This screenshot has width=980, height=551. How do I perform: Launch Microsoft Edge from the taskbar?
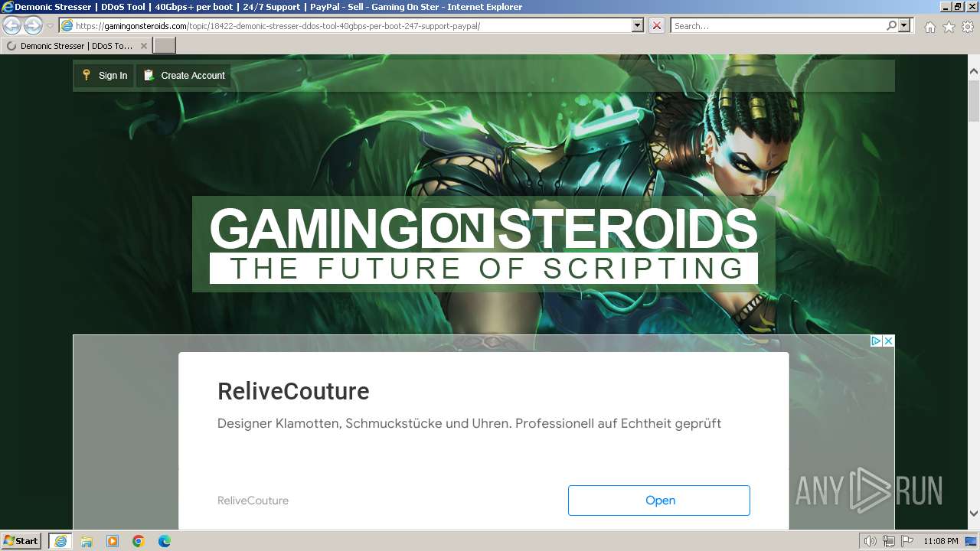[x=165, y=541]
